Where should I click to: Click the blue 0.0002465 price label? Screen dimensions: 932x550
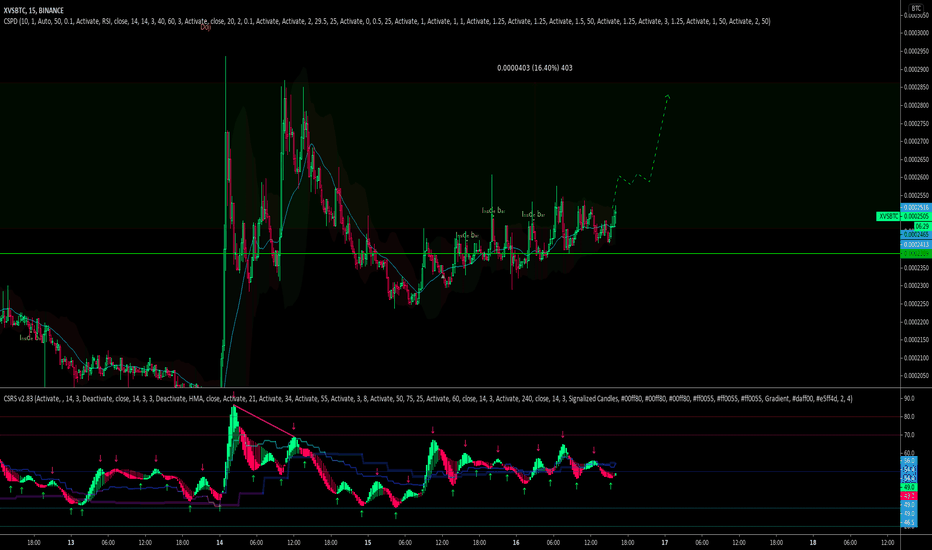[x=916, y=235]
